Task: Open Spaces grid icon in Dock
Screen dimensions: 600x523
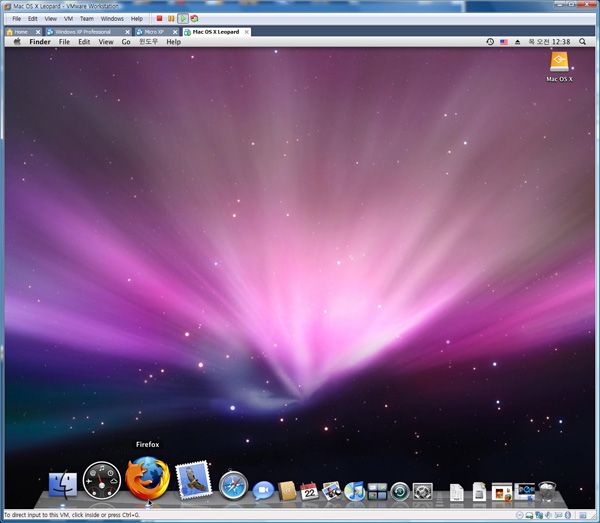Action: tap(377, 491)
